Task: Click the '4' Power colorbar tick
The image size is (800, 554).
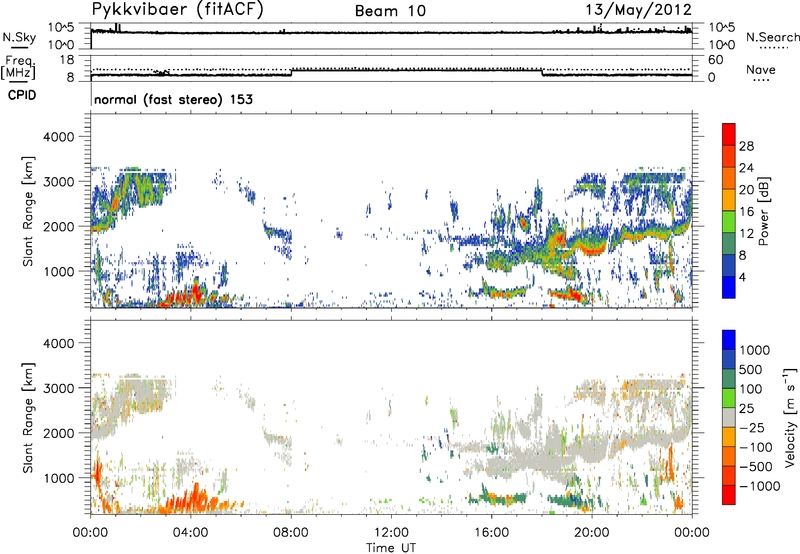Action: (742, 277)
